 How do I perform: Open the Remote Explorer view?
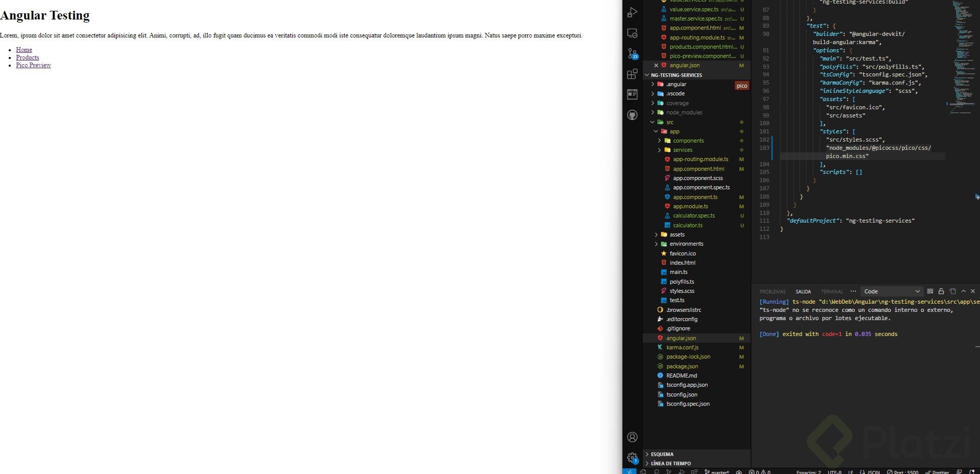click(632, 33)
